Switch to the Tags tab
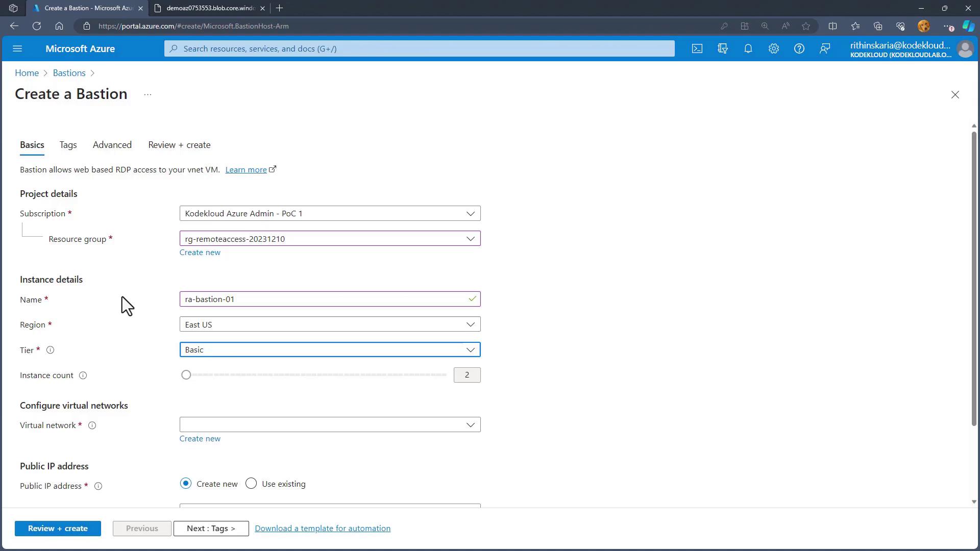This screenshot has height=551, width=980. (x=68, y=145)
